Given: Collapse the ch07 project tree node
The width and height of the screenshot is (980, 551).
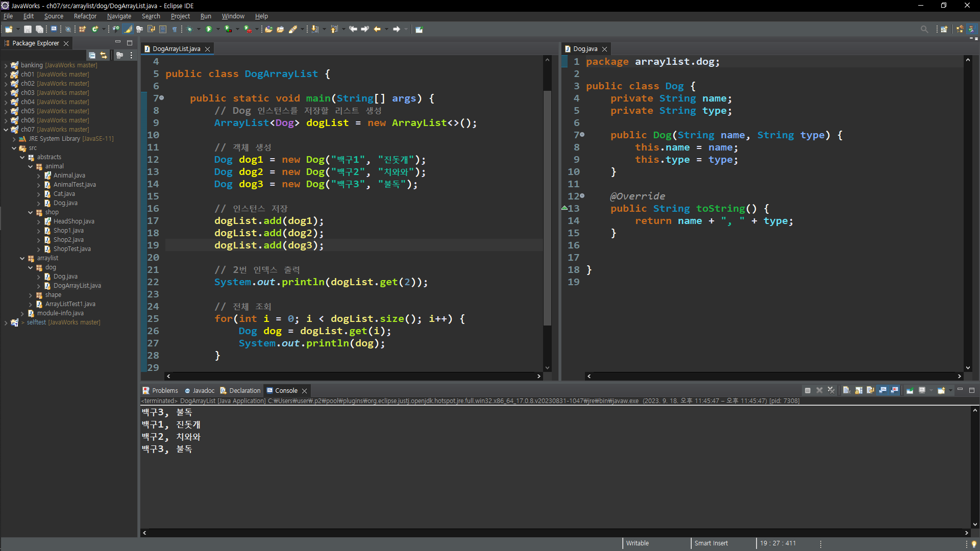Looking at the screenshot, I should point(6,130).
